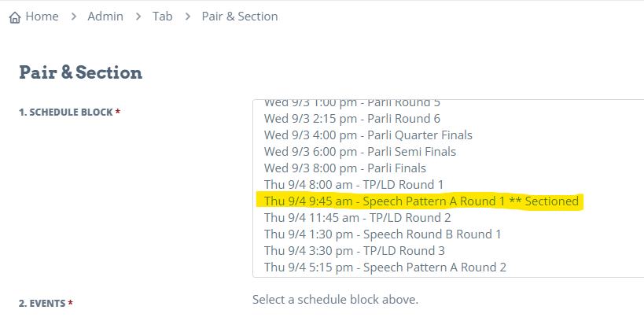Select highlighted Speech Pattern A Round 1 Sectioned

pyautogui.click(x=448, y=201)
